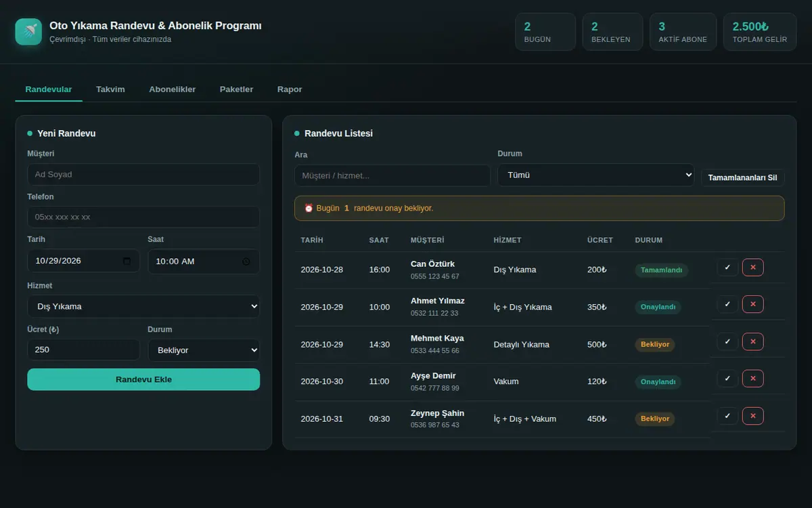Delete Zeynep Şahin's appointment

(752, 416)
